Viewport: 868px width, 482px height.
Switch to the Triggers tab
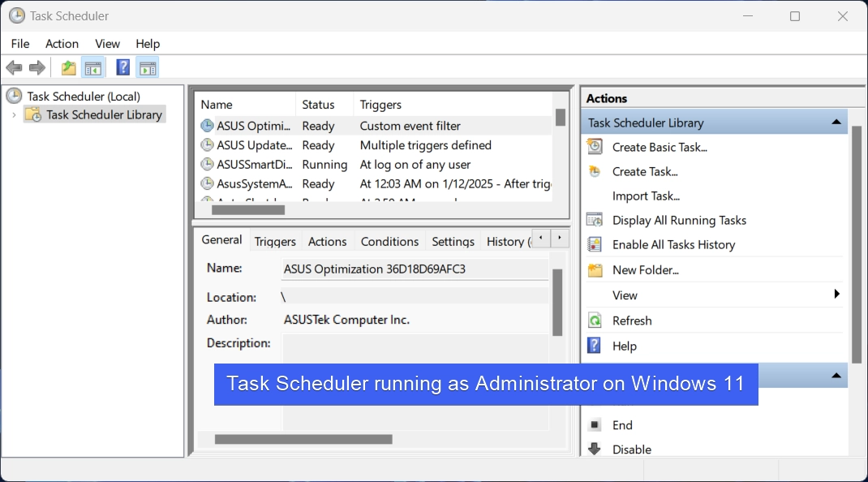[275, 242]
